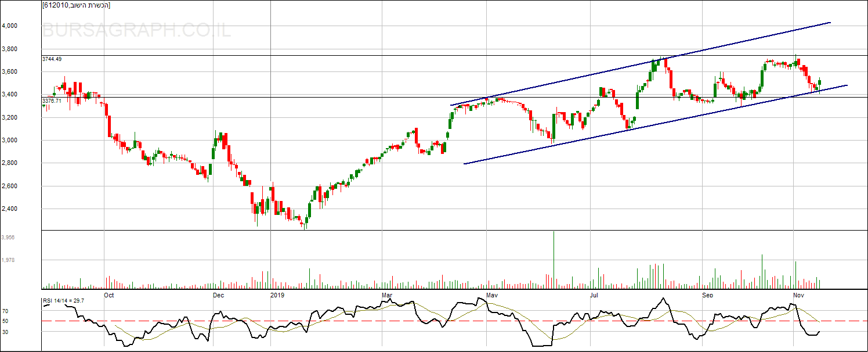
Task: Click the RSI 70 level label
Action: 5,311
